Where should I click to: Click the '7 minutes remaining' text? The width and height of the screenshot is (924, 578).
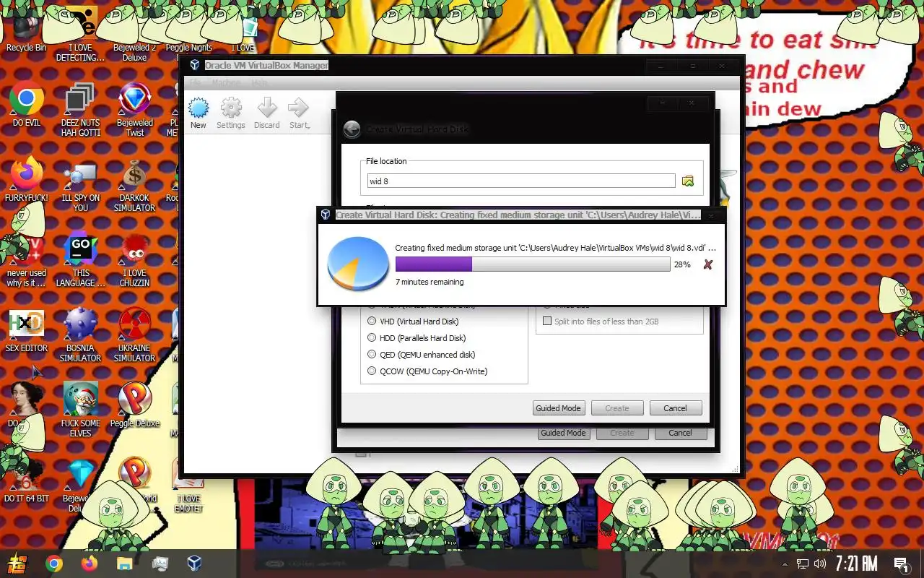tap(430, 282)
